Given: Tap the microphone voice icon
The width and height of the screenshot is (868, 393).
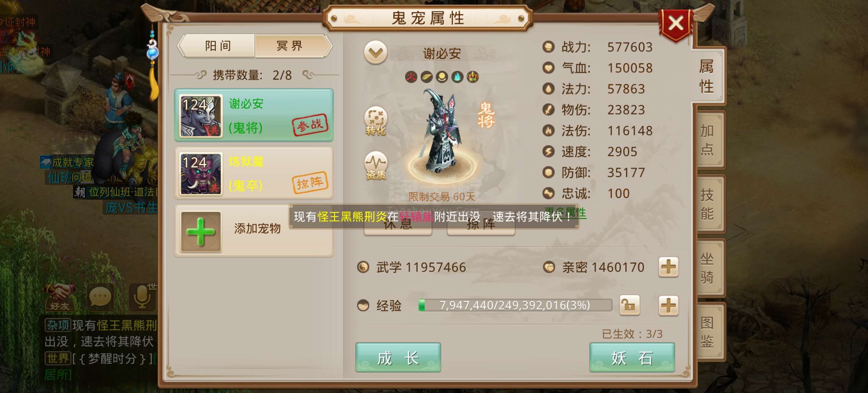Looking at the screenshot, I should [142, 297].
